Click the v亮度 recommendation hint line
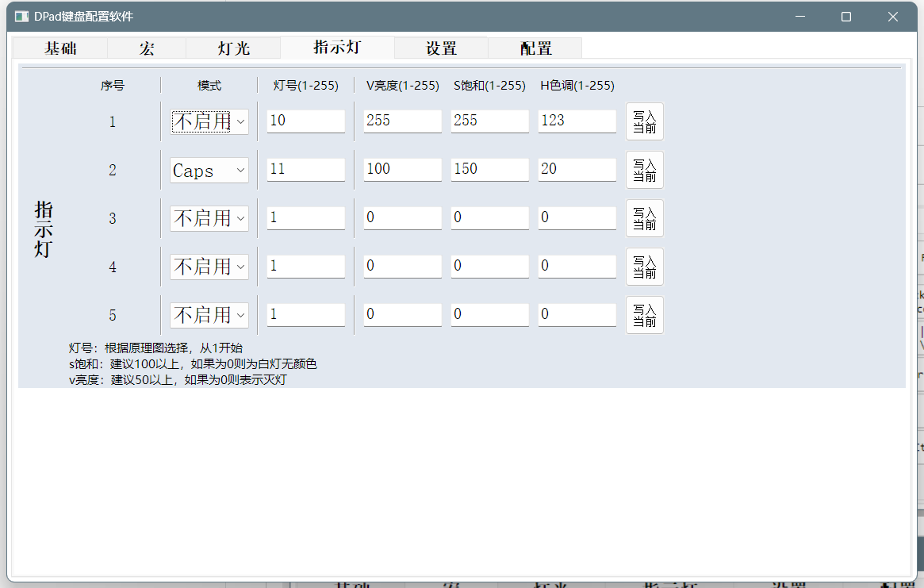 click(x=178, y=380)
